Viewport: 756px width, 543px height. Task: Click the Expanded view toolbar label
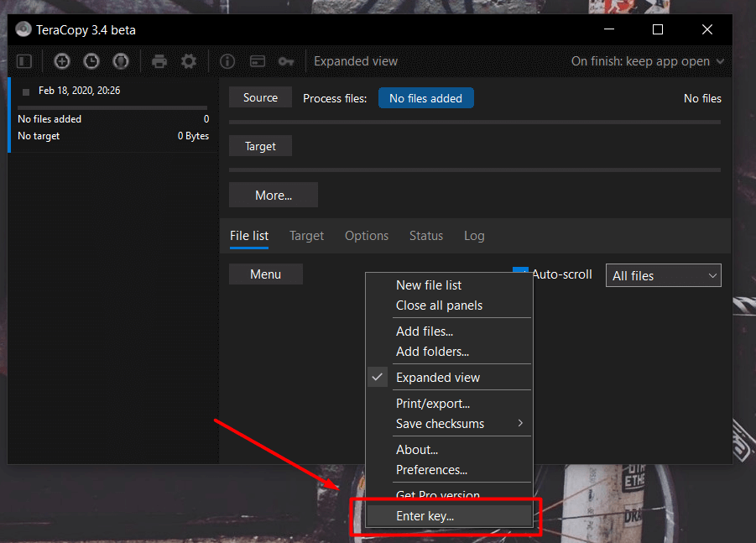click(x=355, y=61)
